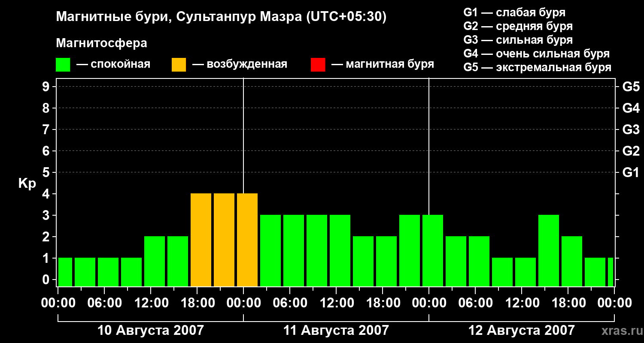The width and height of the screenshot is (644, 343).
Task: Select the chart title 'Магнитные бури, Султанпур Мазра (UTC+05:30)'
Action: click(221, 17)
